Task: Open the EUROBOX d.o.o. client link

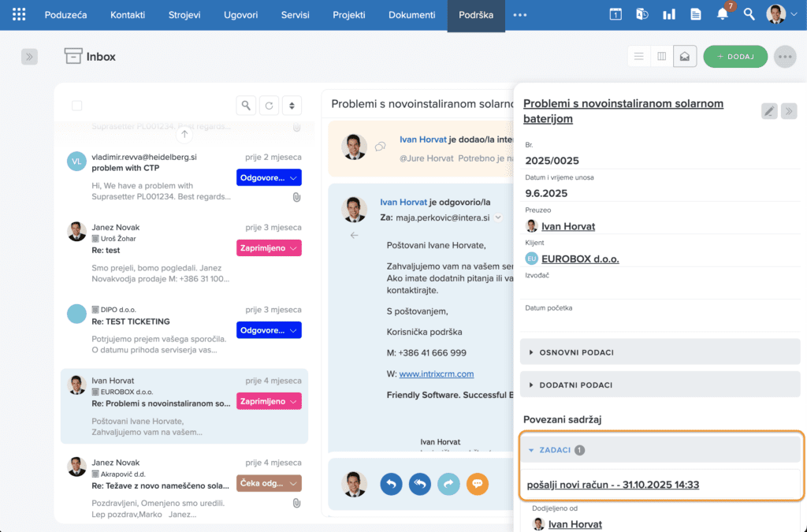Action: coord(579,259)
